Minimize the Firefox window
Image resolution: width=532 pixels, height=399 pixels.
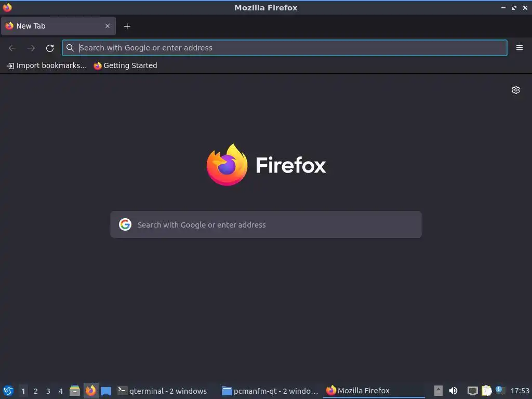click(503, 7)
